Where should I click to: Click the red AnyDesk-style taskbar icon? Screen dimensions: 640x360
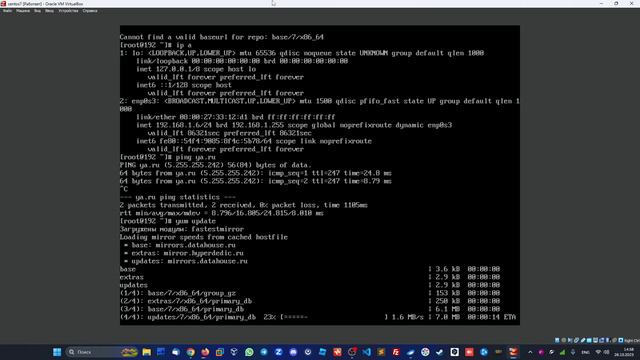pos(469,352)
